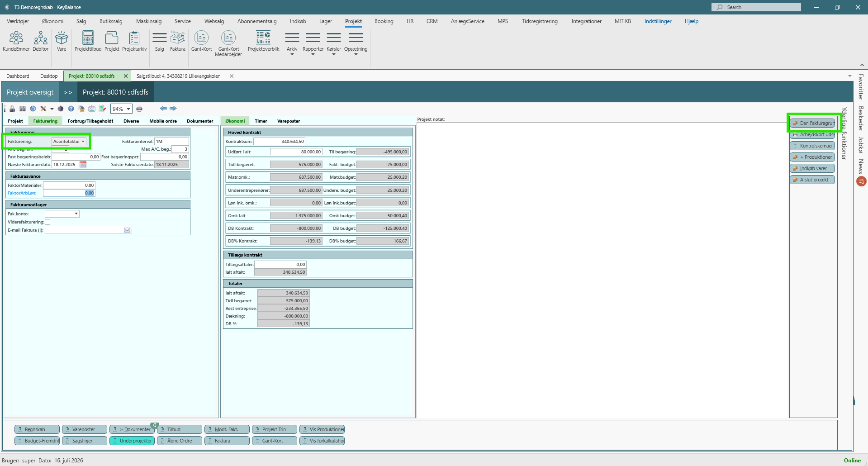Click the printer icon in the form toolbar
The height and width of the screenshot is (466, 868).
(x=139, y=109)
